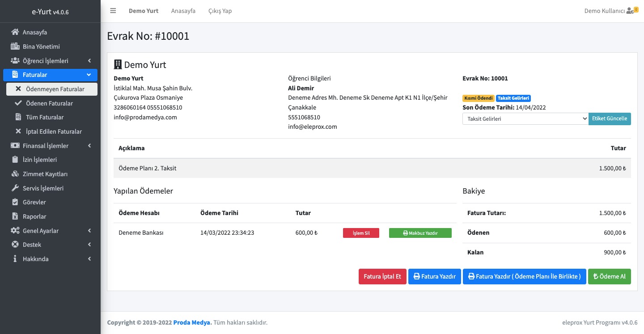Open the Taksit Gelirleri label dropdown
This screenshot has width=644, height=334.
525,119
